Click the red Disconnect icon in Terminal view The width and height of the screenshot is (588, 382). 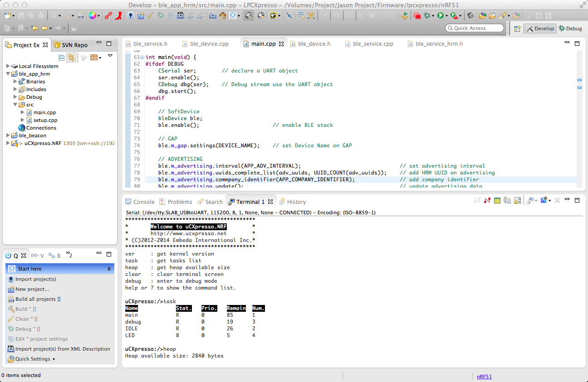(x=487, y=201)
